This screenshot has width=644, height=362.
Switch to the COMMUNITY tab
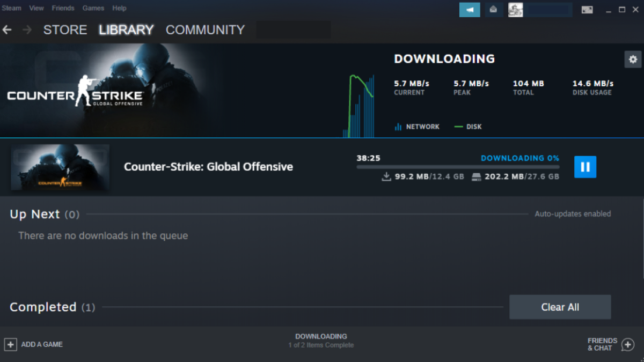click(x=205, y=30)
